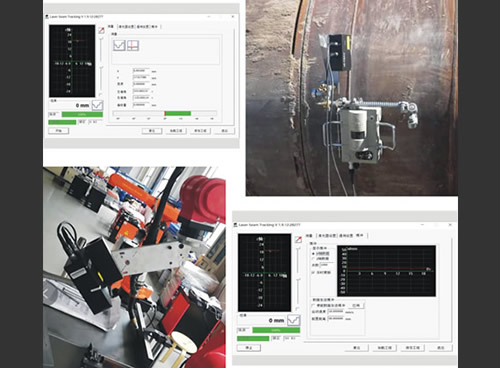500x368 pixels.
Task: Open the last tab in upper window's tab strip
Action: 155,27
